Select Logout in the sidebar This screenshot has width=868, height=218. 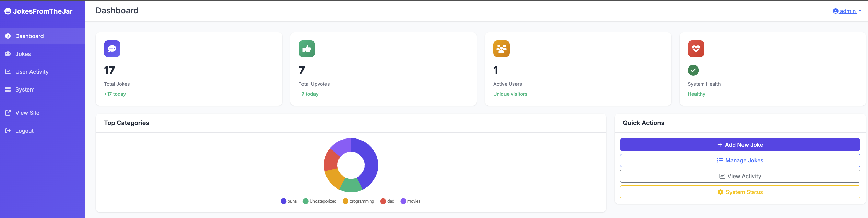42,131
